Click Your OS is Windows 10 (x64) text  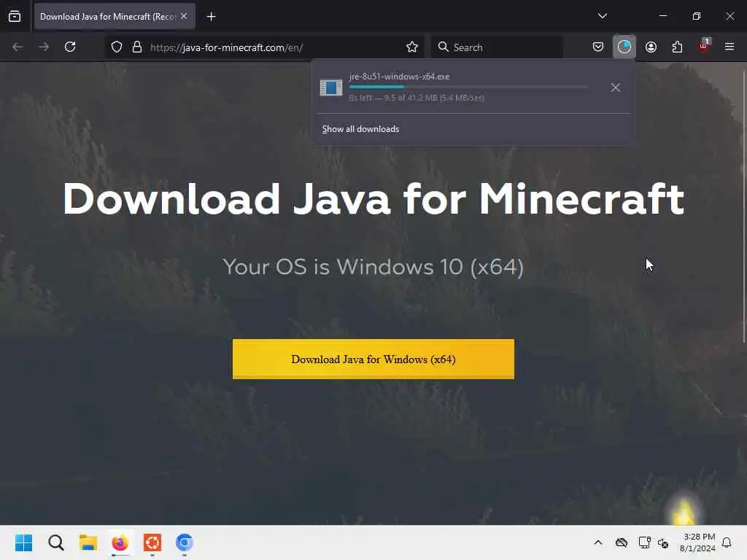(x=373, y=267)
